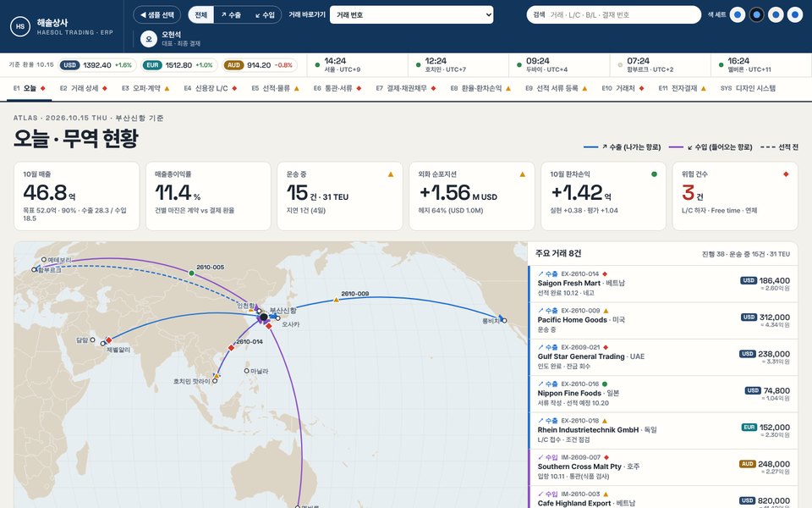This screenshot has width=812, height=508.
Task: Click the red diamond on 위험 건수 card
Action: pos(786,174)
